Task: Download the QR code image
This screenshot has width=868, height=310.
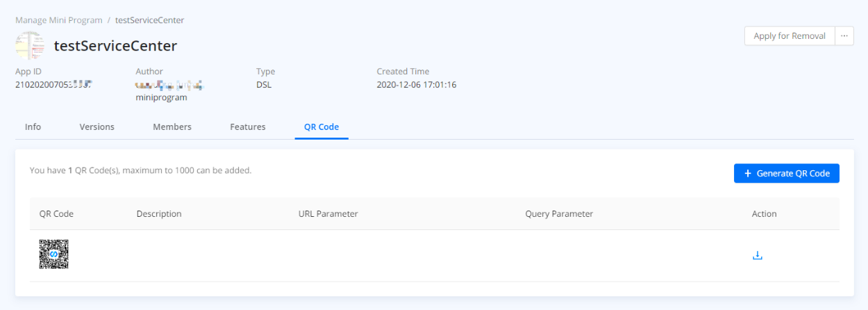Action: pos(758,256)
